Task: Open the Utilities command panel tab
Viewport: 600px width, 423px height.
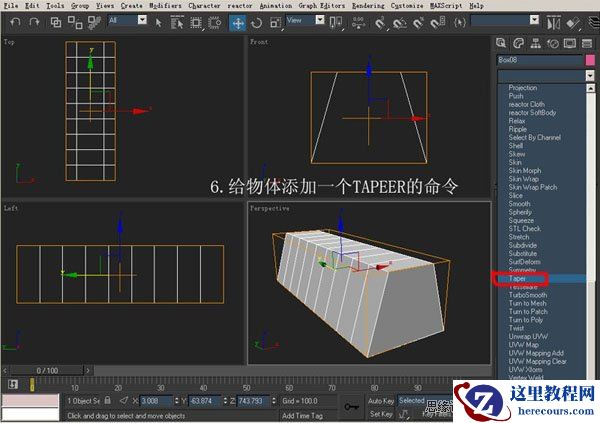Action: [x=587, y=43]
